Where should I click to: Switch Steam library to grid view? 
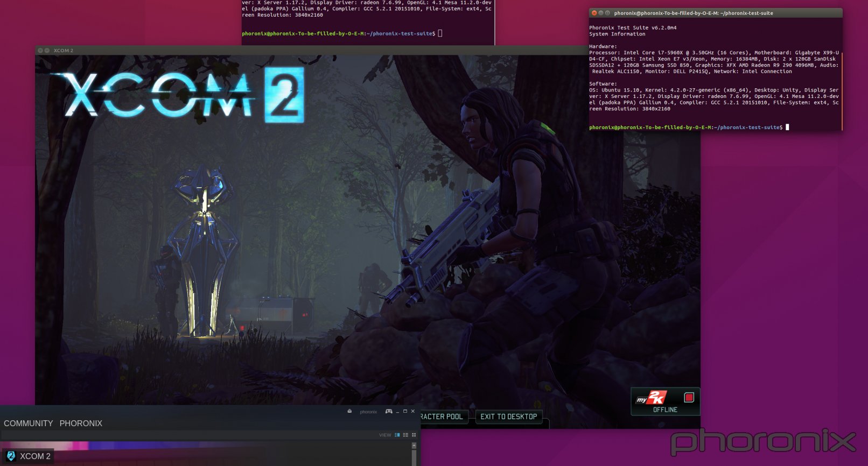click(x=414, y=435)
